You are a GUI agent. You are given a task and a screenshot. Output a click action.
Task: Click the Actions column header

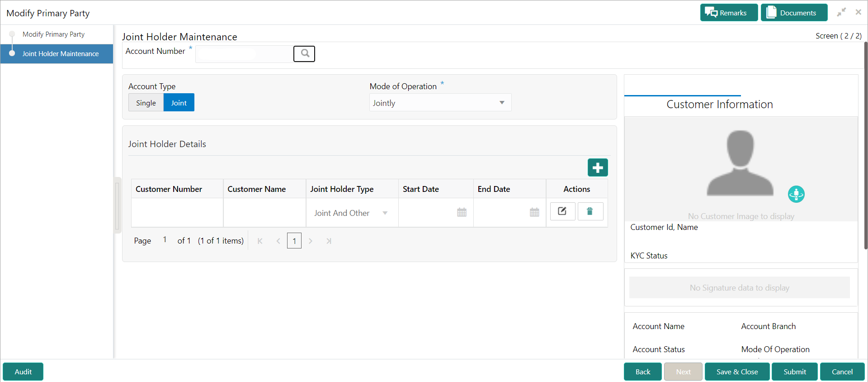(577, 189)
